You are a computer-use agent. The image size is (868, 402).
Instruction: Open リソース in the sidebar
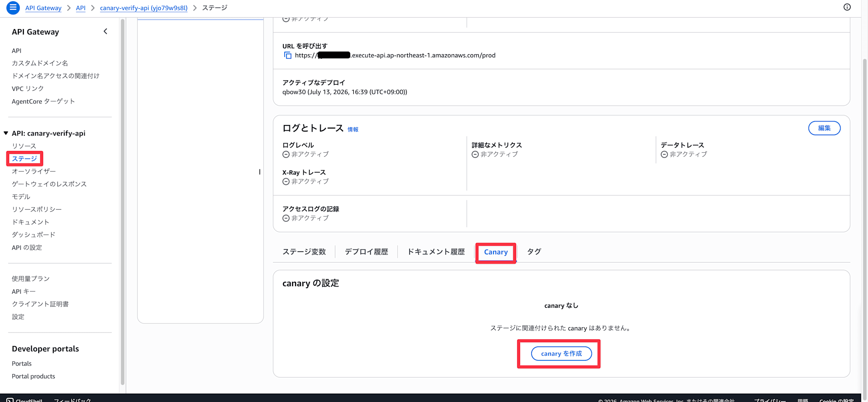pos(24,146)
